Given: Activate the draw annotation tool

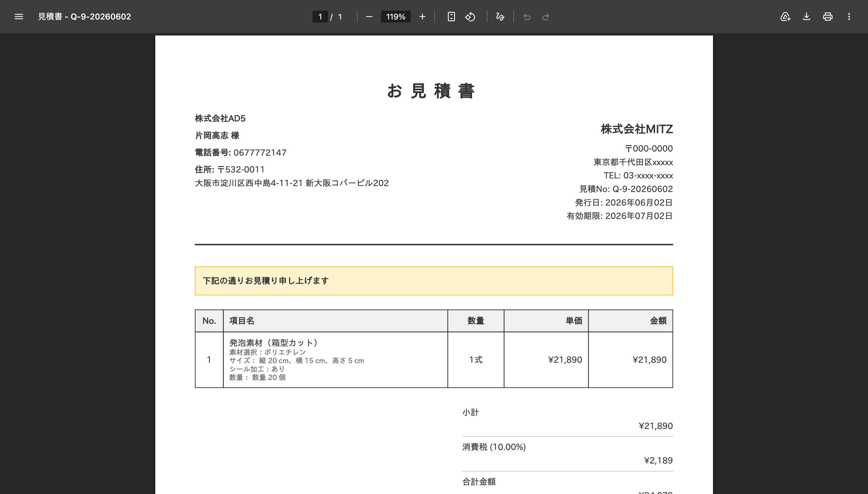Looking at the screenshot, I should pos(500,17).
